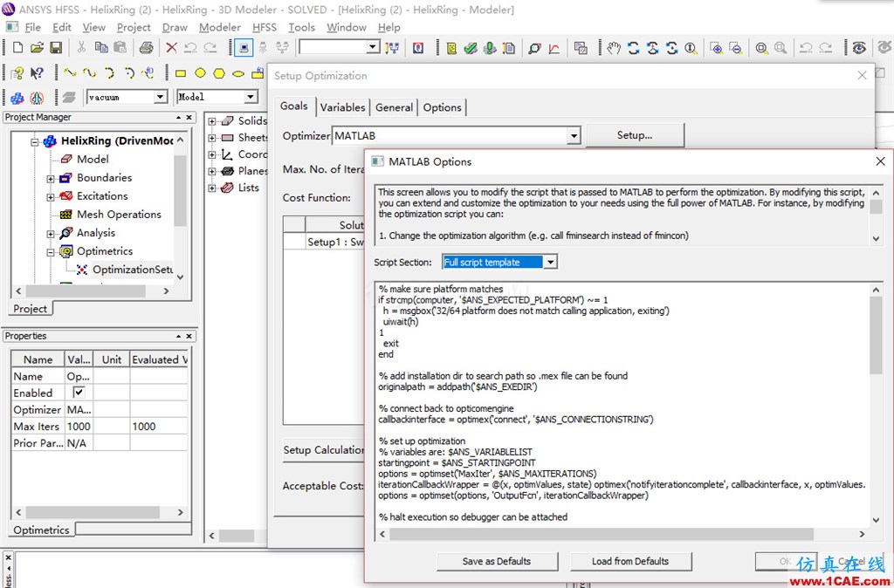Open the empty combo box in top toolbar

pos(340,47)
